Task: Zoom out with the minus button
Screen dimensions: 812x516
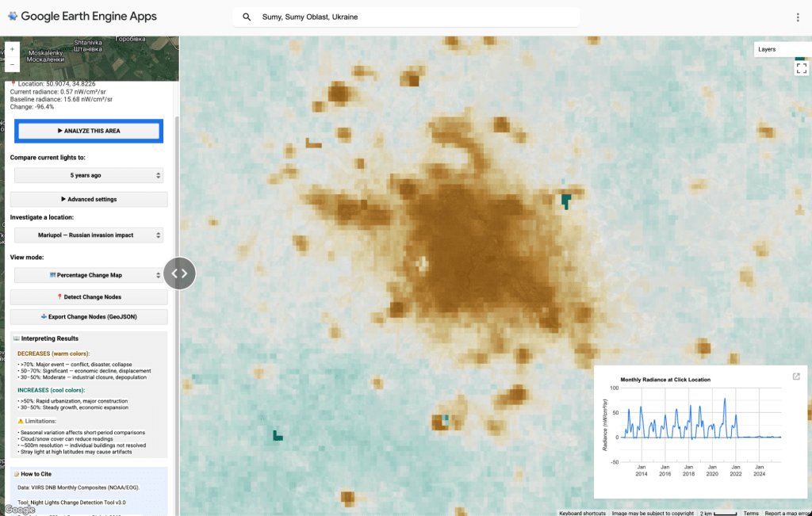Action: coord(13,64)
